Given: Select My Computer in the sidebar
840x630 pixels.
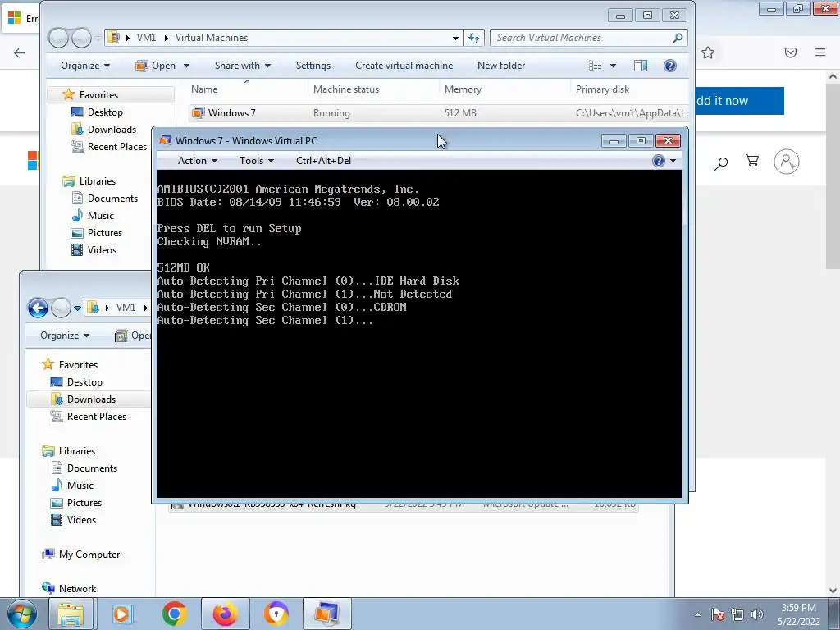Looking at the screenshot, I should click(89, 555).
